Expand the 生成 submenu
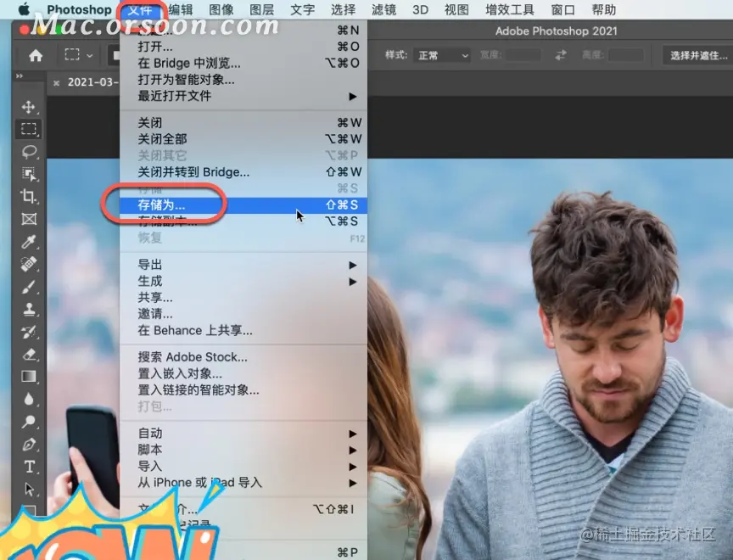Screen dimensions: 733x560 (x=243, y=281)
